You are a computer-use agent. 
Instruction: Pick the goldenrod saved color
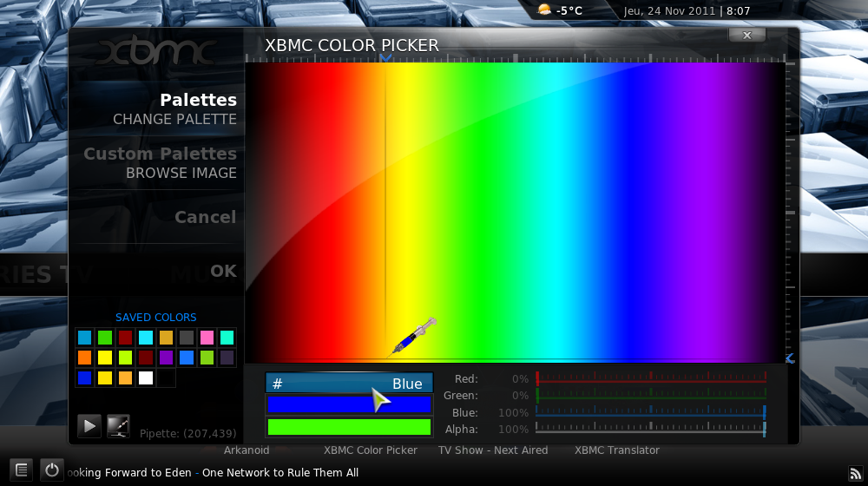(x=166, y=337)
